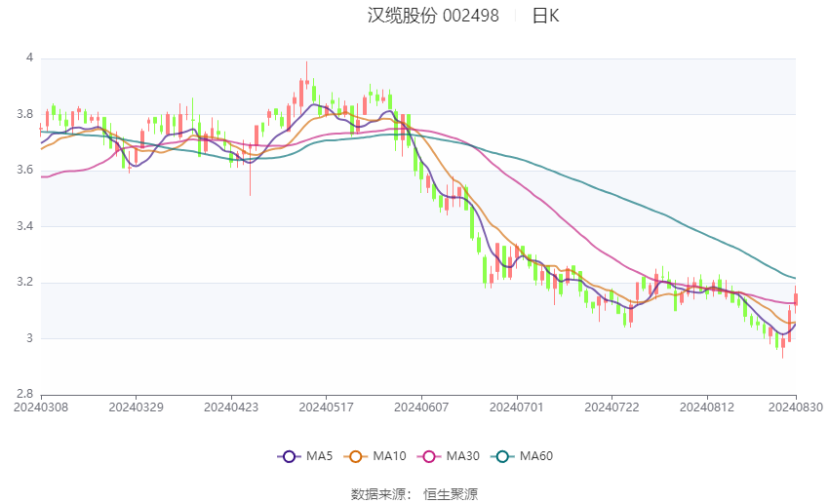Toggle the MA10 legend series
Screen dimensions: 829x504
tap(375, 456)
